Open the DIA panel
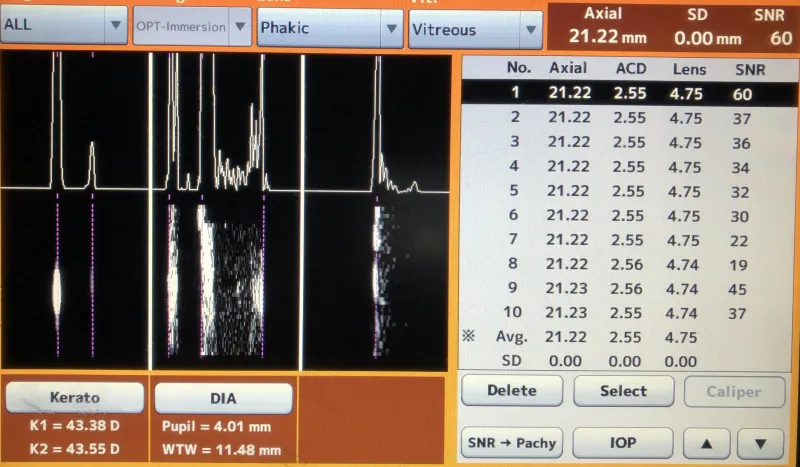 223,398
